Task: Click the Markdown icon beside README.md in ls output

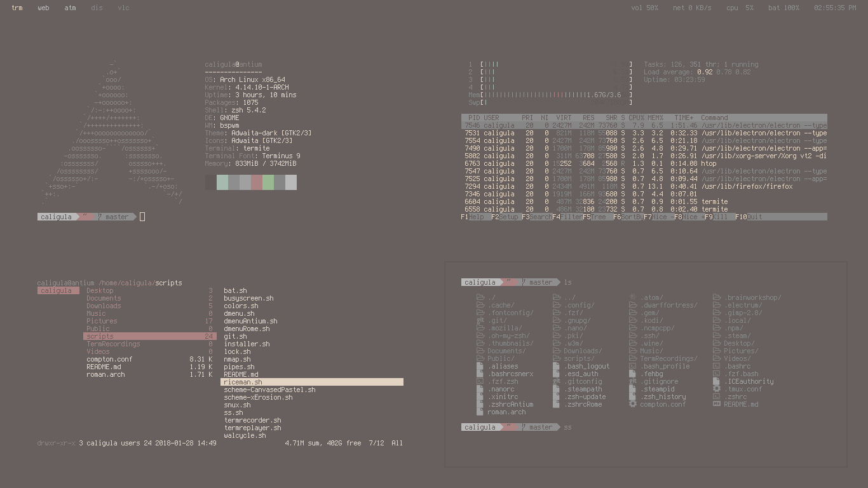Action: [717, 404]
